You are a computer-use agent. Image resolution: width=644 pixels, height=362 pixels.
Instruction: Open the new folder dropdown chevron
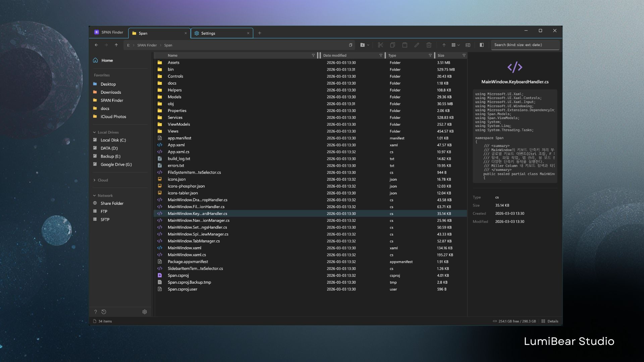(368, 45)
